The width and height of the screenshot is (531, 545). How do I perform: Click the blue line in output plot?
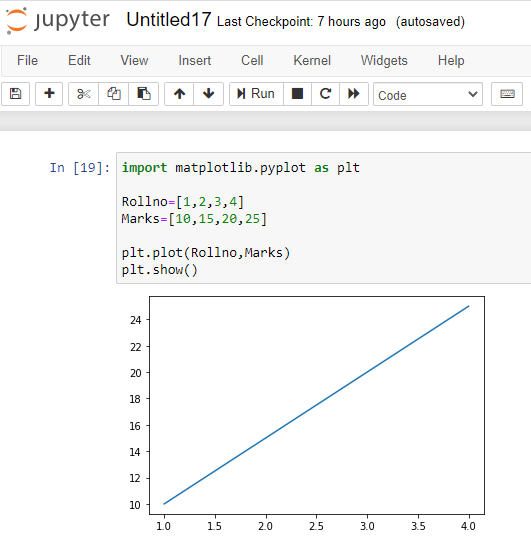pyautogui.click(x=316, y=405)
